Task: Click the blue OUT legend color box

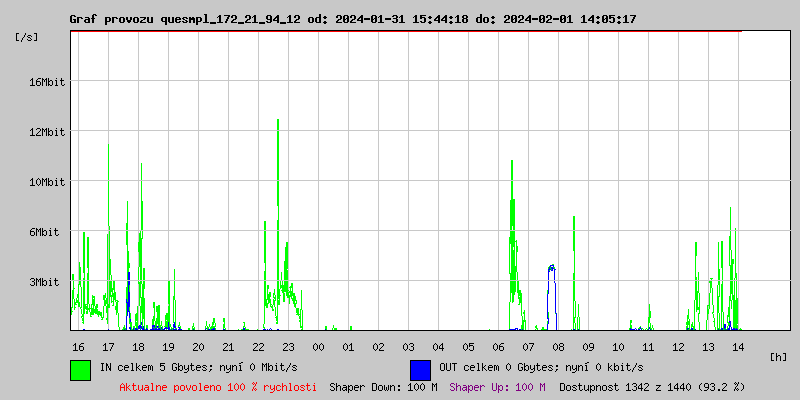Action: click(x=420, y=369)
